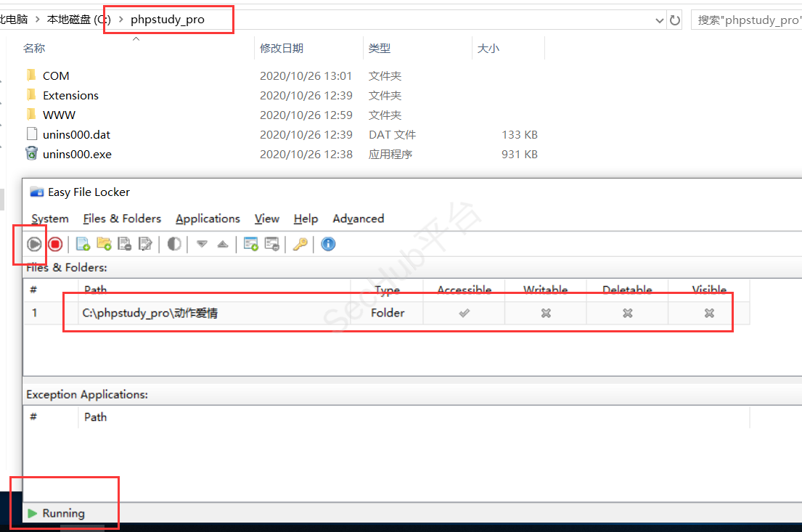The image size is (802, 532).
Task: Click the Running status bar indicator
Action: 57,513
